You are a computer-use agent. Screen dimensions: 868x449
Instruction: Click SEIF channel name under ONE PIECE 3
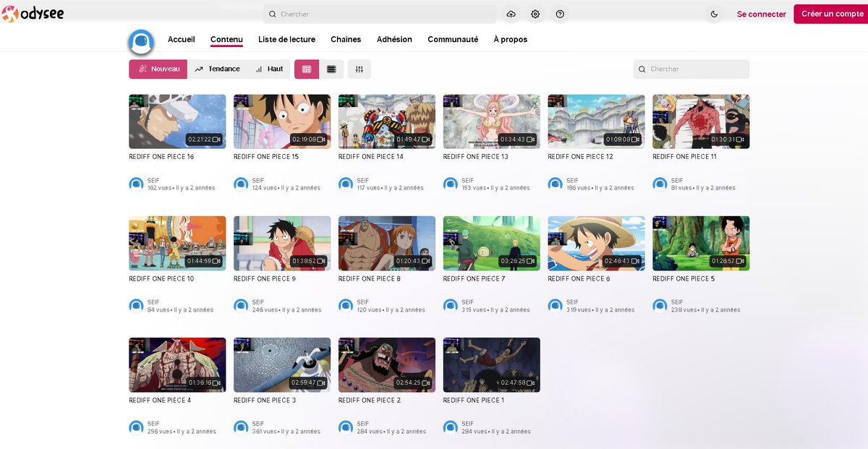pos(258,424)
